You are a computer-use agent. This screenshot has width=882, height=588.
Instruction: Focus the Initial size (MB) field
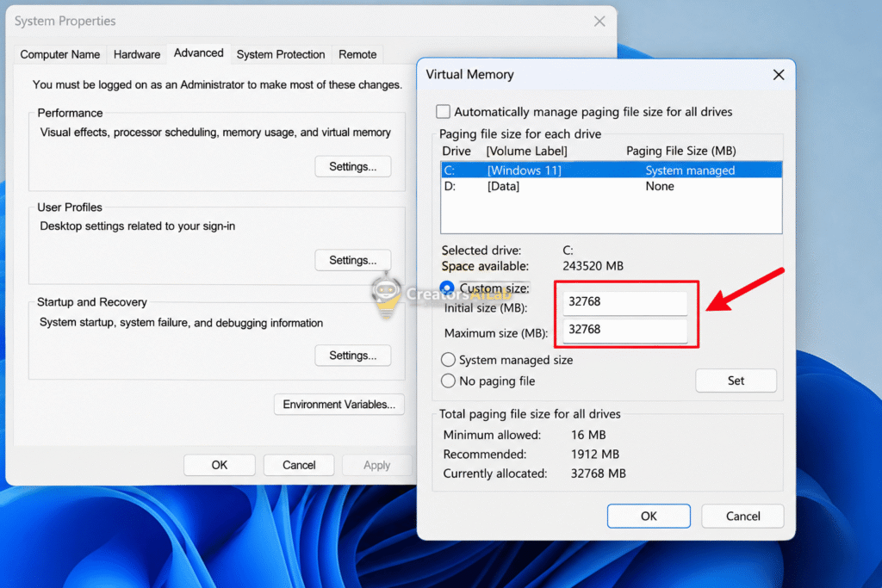[625, 302]
